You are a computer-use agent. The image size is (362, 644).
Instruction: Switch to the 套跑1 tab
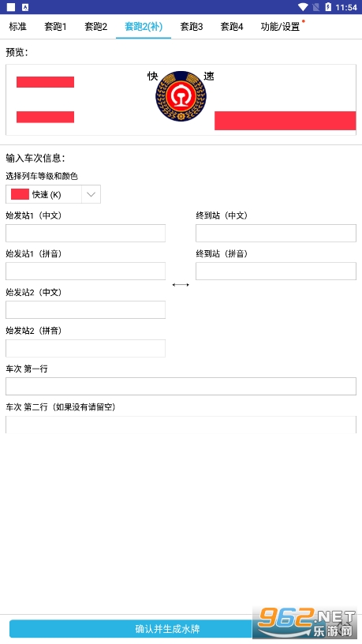[x=55, y=27]
